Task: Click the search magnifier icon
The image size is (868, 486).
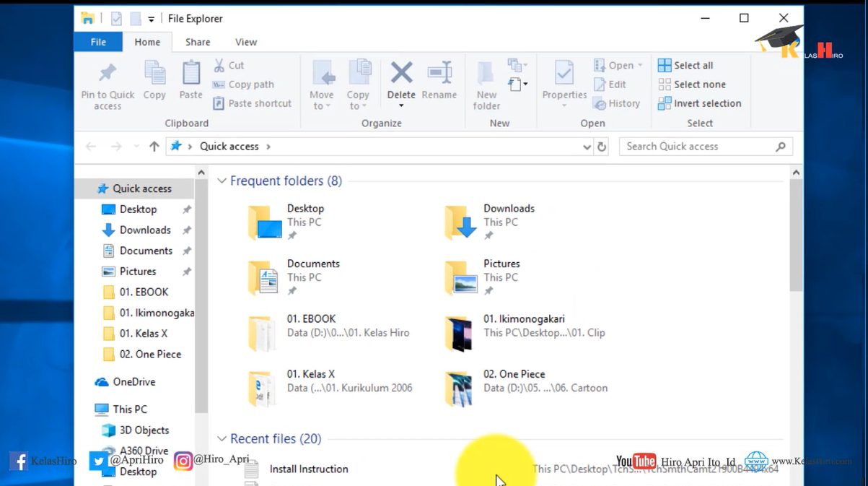Action: click(x=781, y=147)
